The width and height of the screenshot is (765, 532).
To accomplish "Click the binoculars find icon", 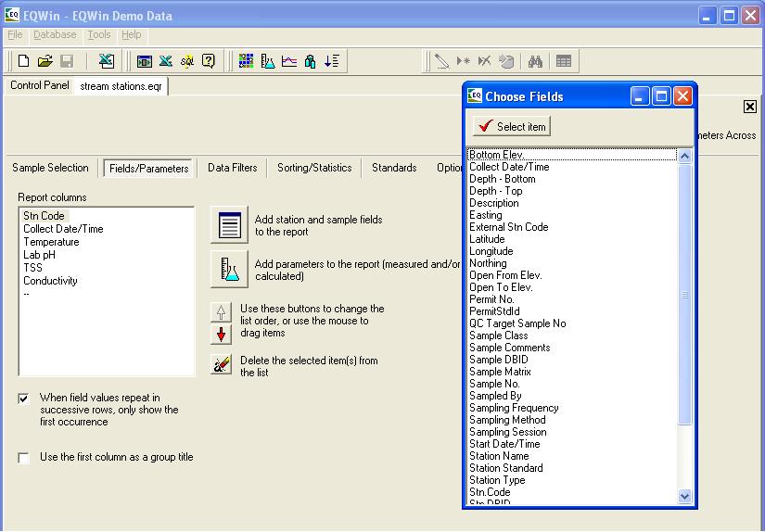I will pyautogui.click(x=536, y=61).
